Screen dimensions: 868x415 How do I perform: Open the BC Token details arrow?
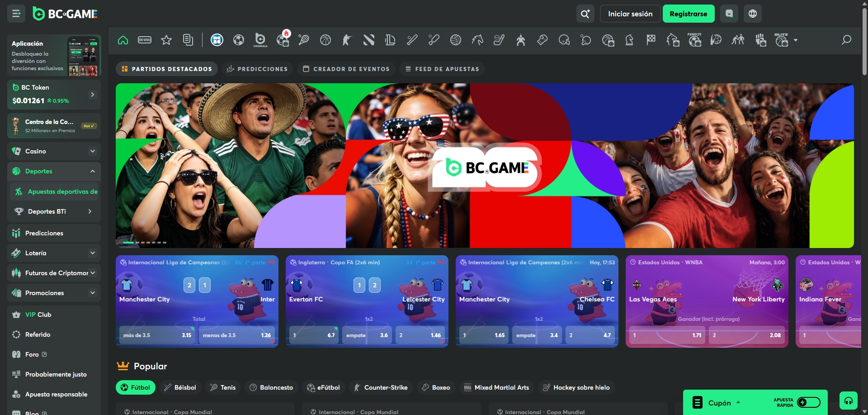tap(92, 95)
